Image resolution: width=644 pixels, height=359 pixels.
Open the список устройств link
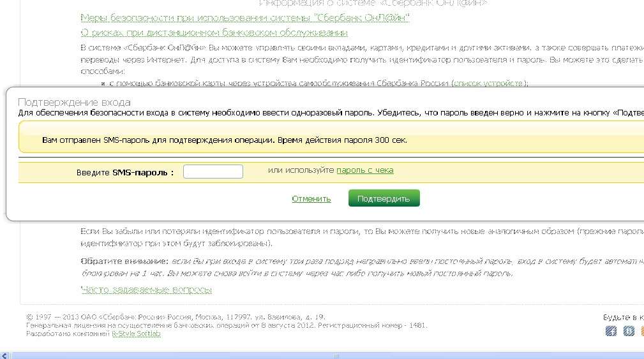488,84
